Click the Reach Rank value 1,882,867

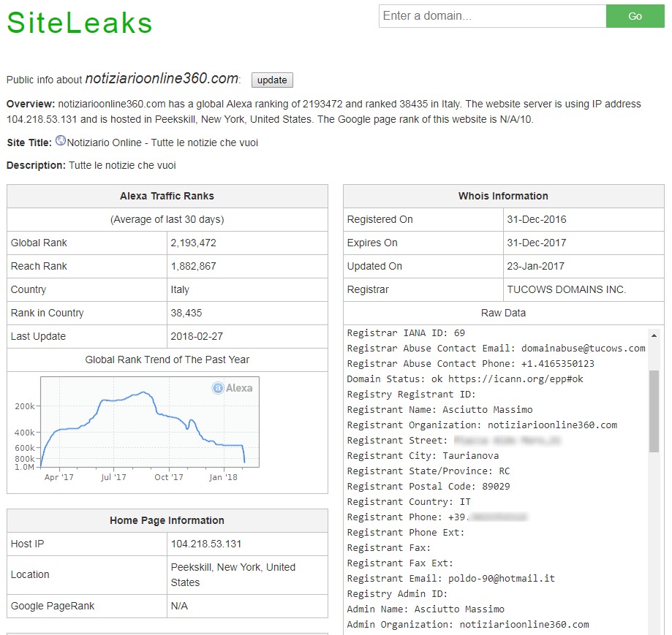click(193, 266)
